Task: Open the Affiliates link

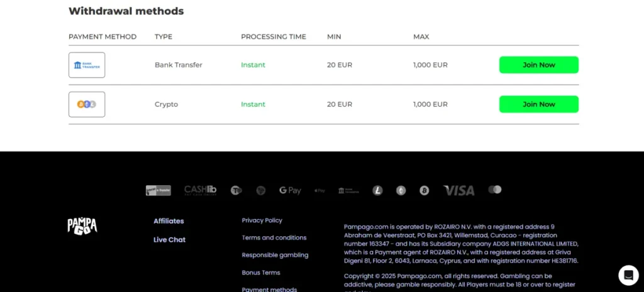Action: point(169,221)
